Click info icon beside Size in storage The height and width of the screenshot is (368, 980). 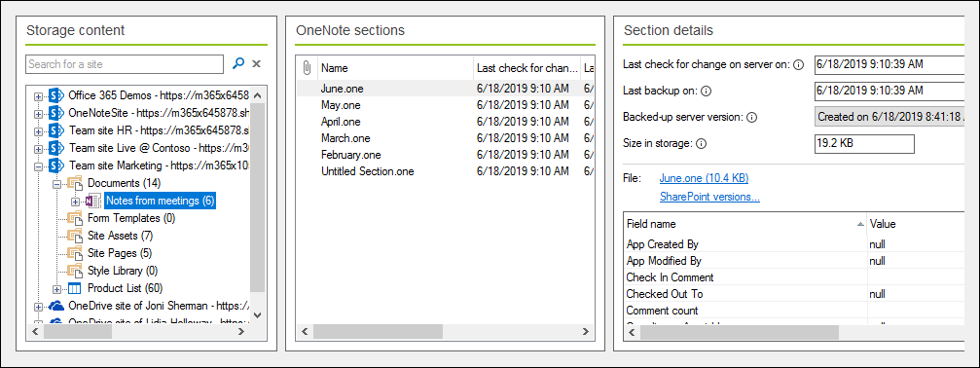702,144
